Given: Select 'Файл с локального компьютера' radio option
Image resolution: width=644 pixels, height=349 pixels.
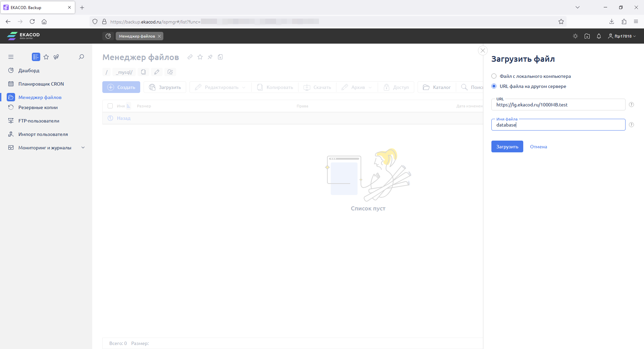Looking at the screenshot, I should pos(494,76).
